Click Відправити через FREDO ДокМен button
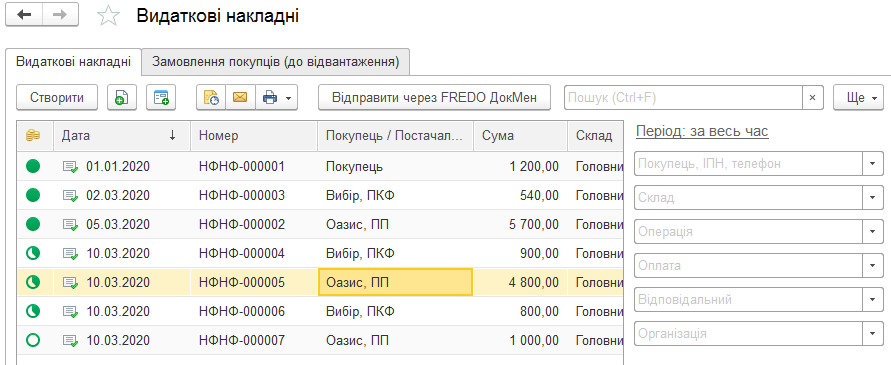Screen dimensions: 891x365 pos(435,98)
